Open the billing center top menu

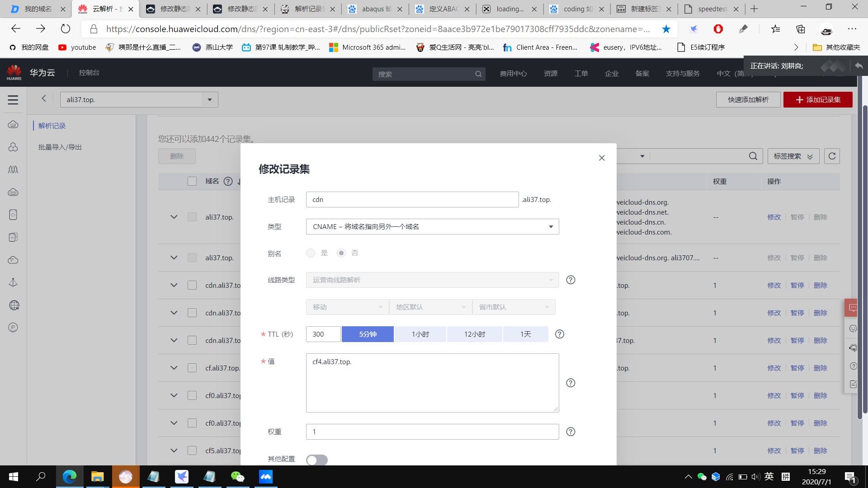[x=513, y=74]
